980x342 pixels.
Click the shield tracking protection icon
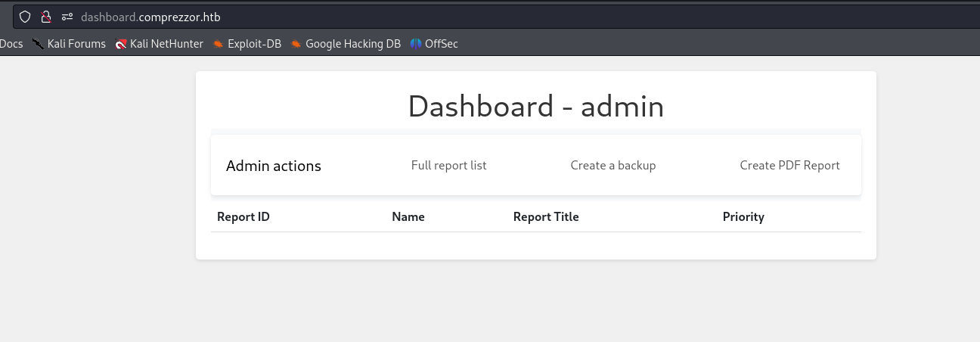25,16
